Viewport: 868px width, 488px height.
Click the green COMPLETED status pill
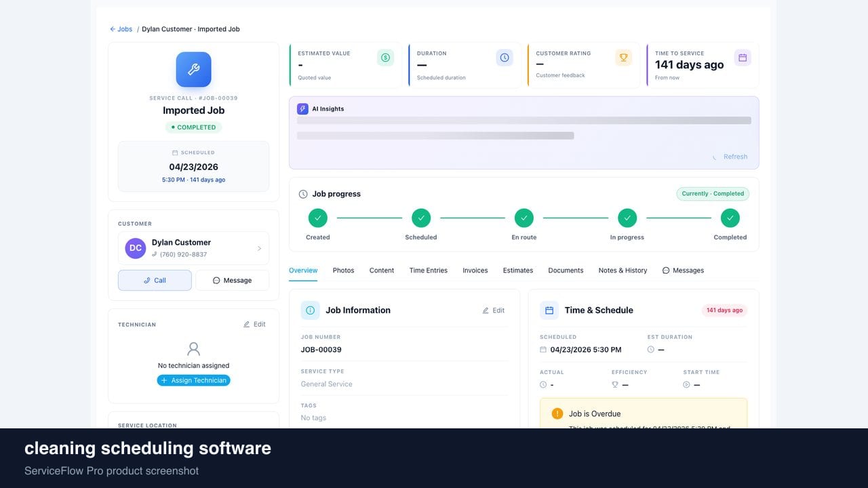pos(193,127)
